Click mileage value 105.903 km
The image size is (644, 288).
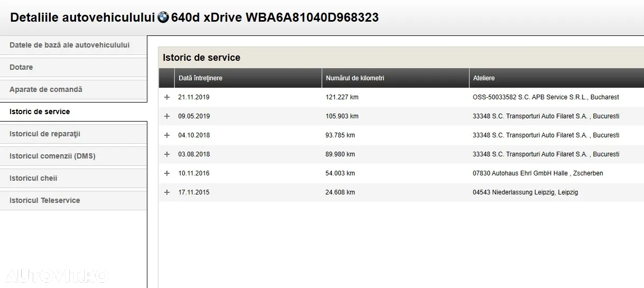coord(342,116)
